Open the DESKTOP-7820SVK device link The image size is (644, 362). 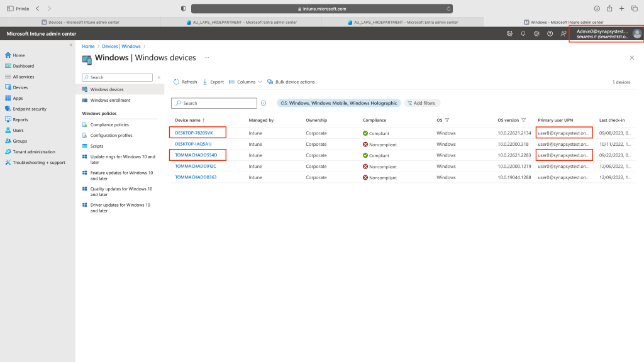pyautogui.click(x=194, y=133)
